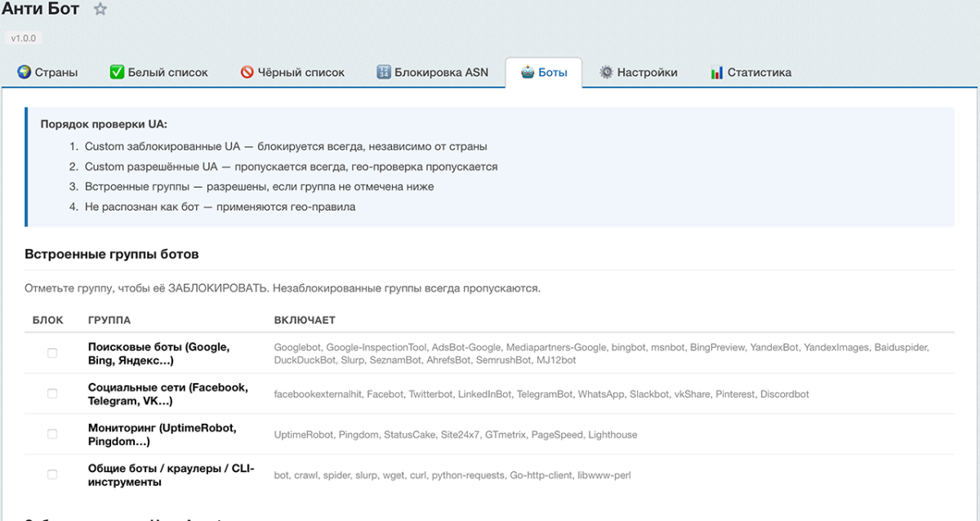Image resolution: width=980 pixels, height=521 pixels.
Task: Click the Custom разрешённые UA rule line
Action: (291, 167)
